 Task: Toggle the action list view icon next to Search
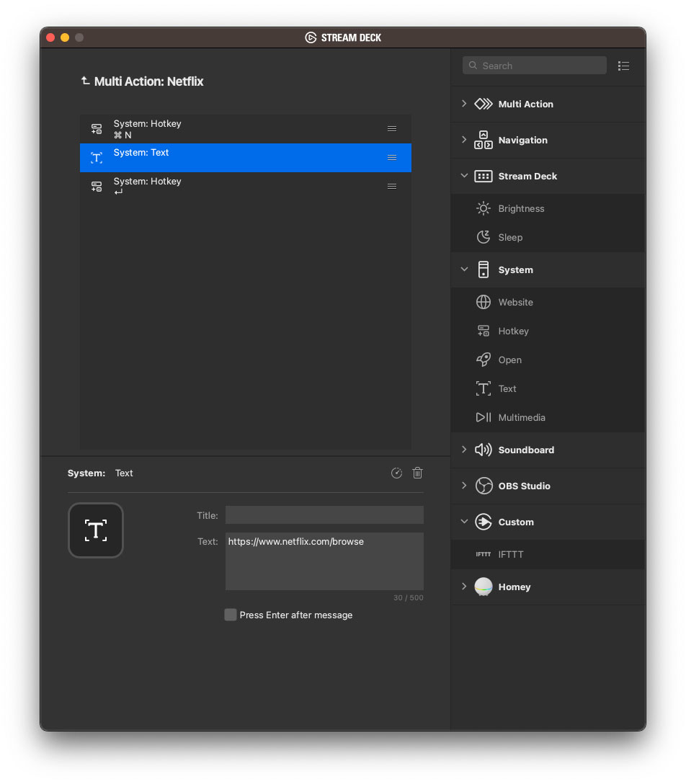tap(623, 66)
